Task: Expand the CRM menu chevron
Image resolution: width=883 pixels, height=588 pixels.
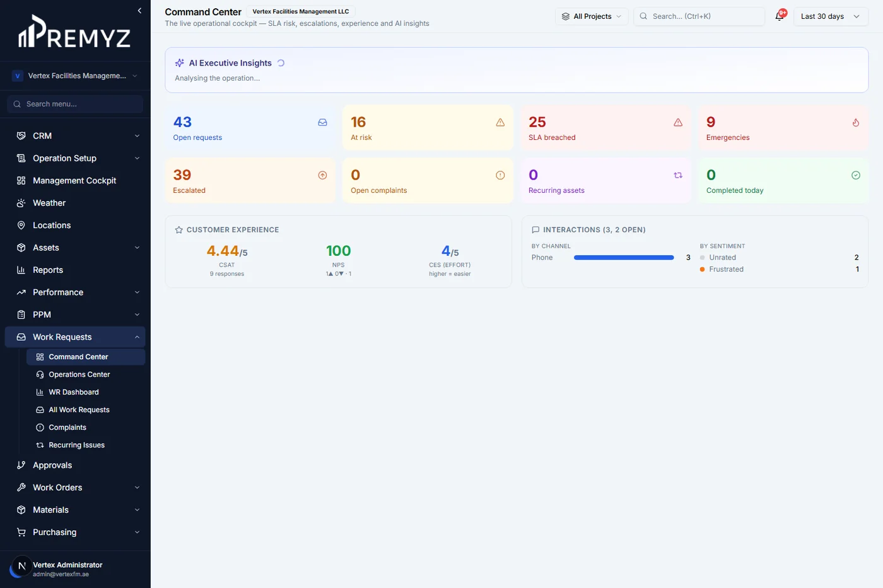Action: click(x=137, y=135)
